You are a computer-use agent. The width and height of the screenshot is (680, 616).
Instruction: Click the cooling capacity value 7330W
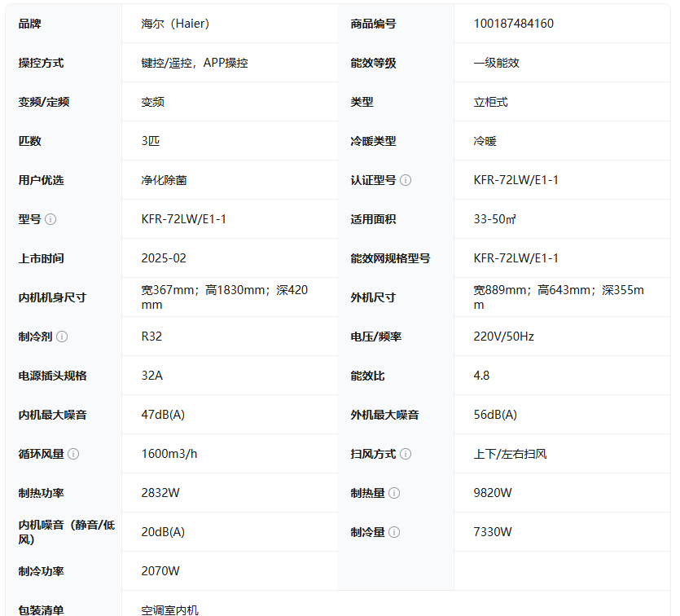493,532
